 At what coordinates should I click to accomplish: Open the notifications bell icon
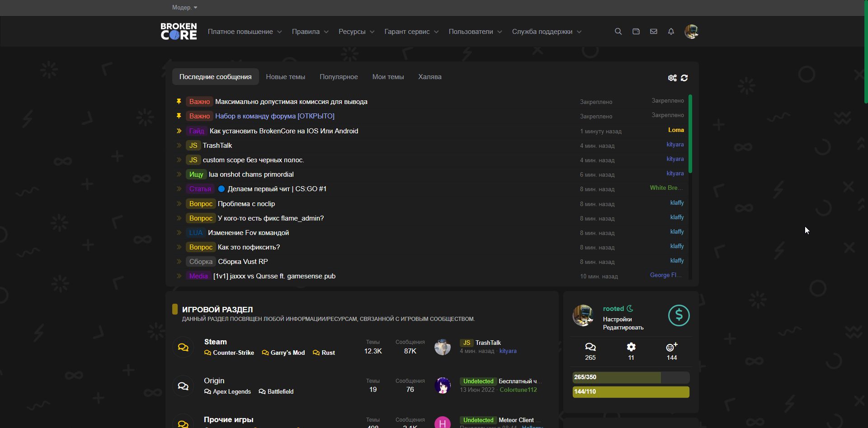(671, 32)
